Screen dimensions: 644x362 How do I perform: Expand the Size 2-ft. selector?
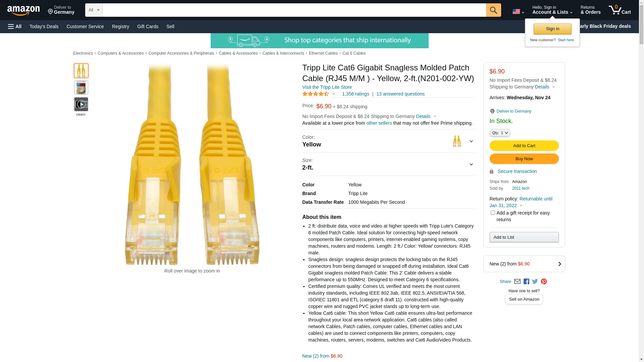tap(388, 164)
